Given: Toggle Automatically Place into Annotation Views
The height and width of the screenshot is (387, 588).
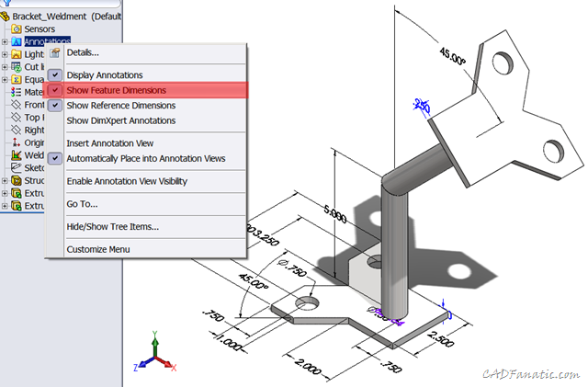Looking at the screenshot, I should 55,158.
